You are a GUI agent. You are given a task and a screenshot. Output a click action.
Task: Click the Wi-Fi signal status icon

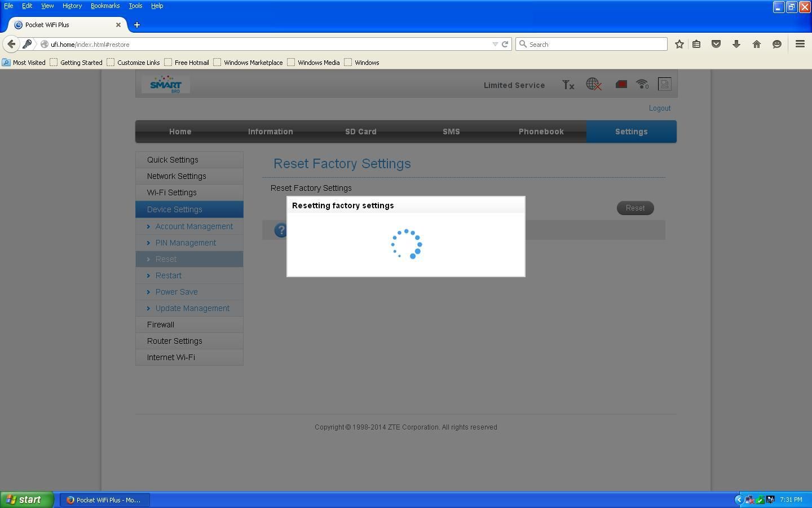coord(642,85)
